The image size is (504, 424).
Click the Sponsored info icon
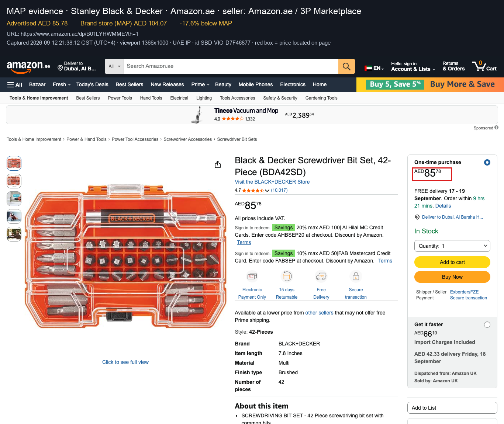tap(496, 128)
